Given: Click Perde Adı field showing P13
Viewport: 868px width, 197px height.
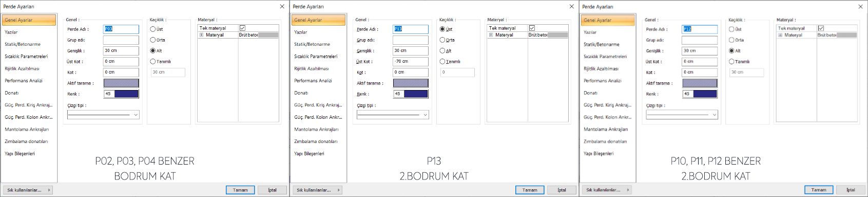Looking at the screenshot, I should pyautogui.click(x=411, y=29).
